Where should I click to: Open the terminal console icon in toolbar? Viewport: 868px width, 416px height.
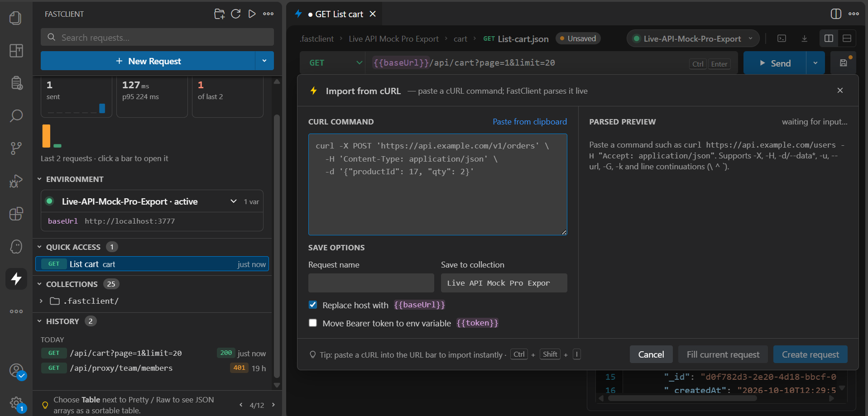(782, 38)
